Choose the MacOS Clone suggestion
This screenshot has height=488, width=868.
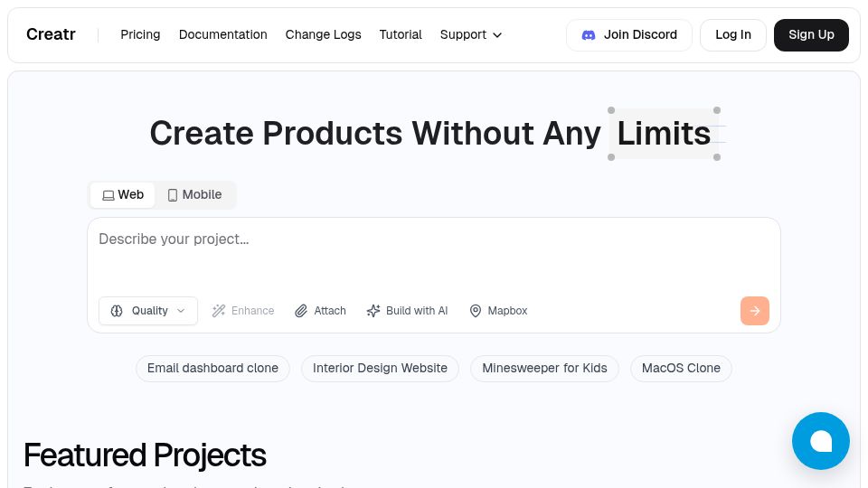coord(681,369)
